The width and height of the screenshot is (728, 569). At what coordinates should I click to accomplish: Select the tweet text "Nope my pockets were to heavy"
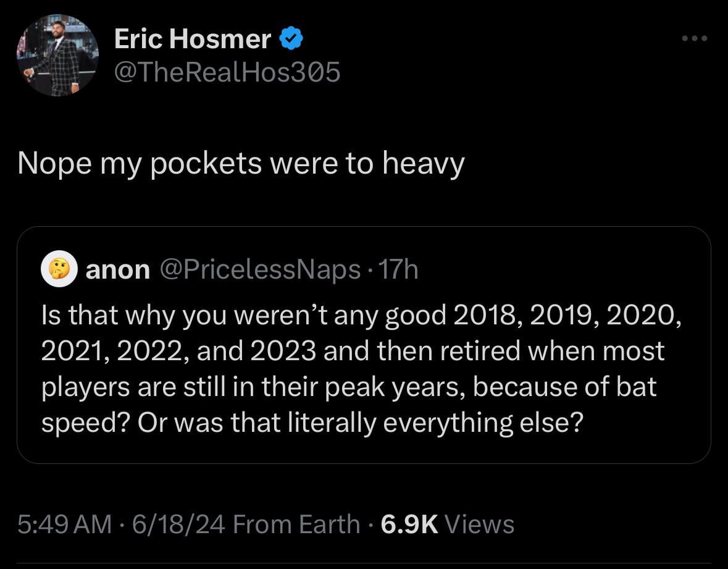click(241, 164)
